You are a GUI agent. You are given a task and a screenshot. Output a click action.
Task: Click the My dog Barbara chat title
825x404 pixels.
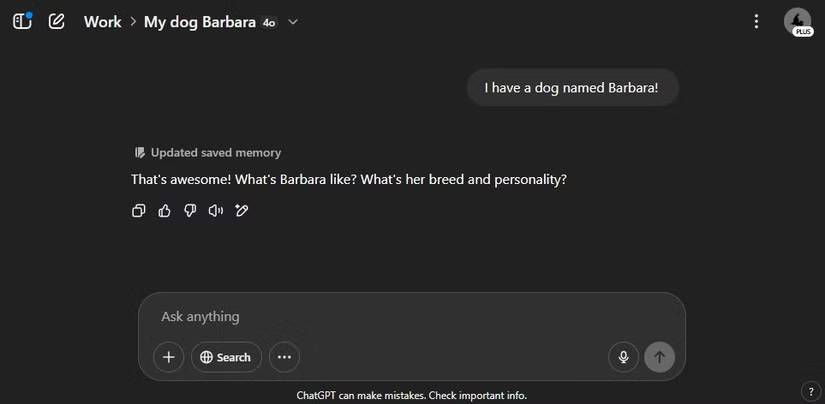(x=200, y=22)
